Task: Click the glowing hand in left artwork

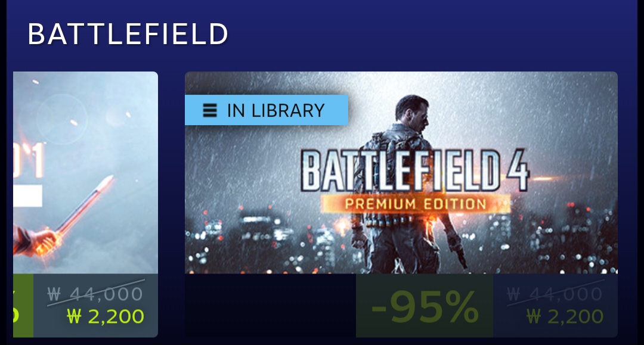Action: click(43, 240)
